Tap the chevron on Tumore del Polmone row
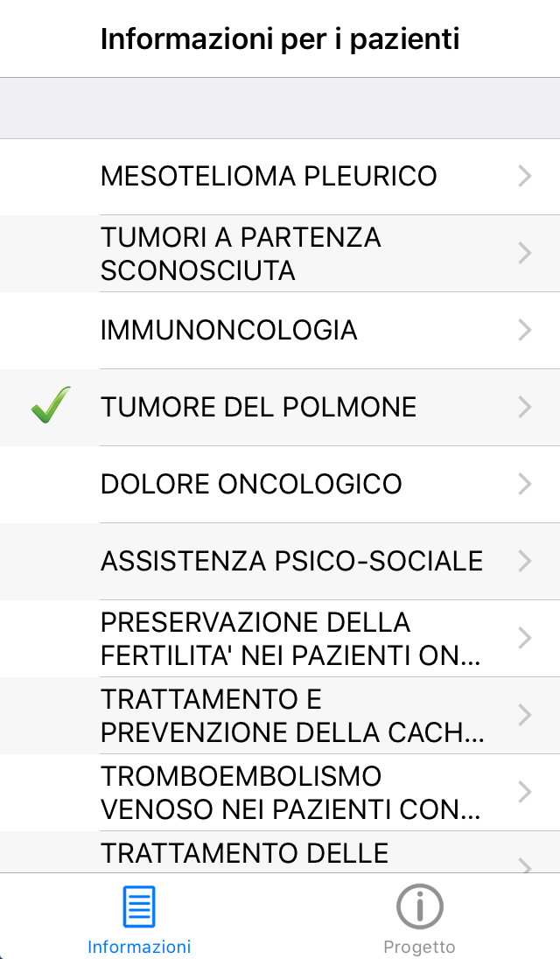Viewport: 560px width, 959px height. coord(525,408)
